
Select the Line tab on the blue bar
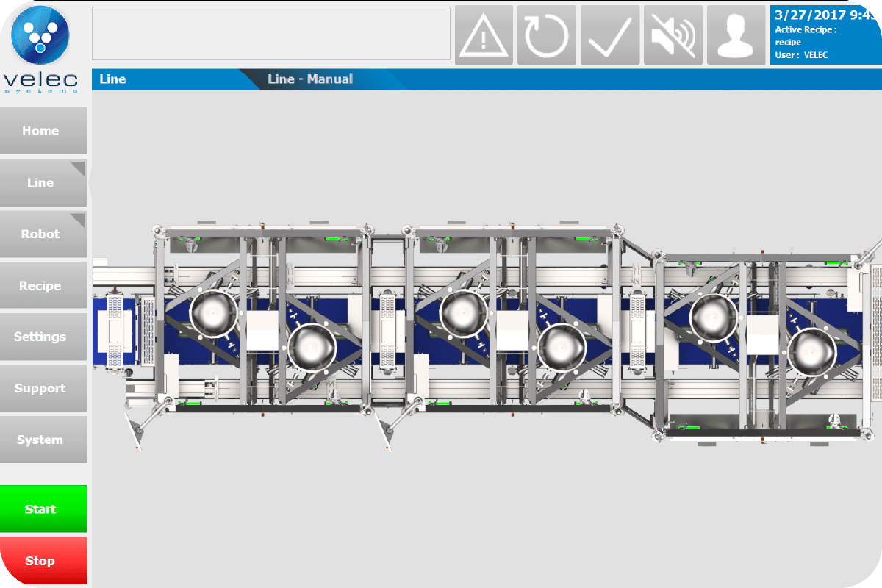[114, 79]
